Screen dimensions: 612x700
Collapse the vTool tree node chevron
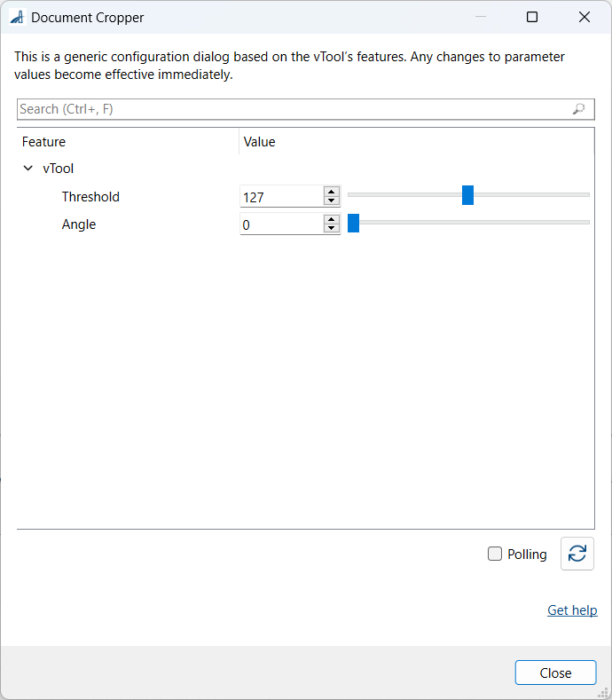click(x=28, y=169)
